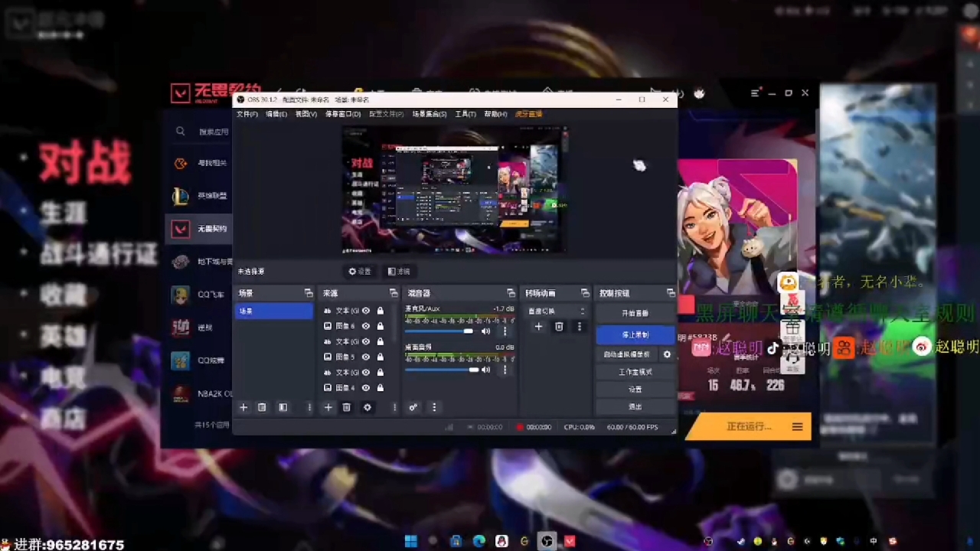Mute the 麦克风/Aux speaker icon

click(x=485, y=331)
